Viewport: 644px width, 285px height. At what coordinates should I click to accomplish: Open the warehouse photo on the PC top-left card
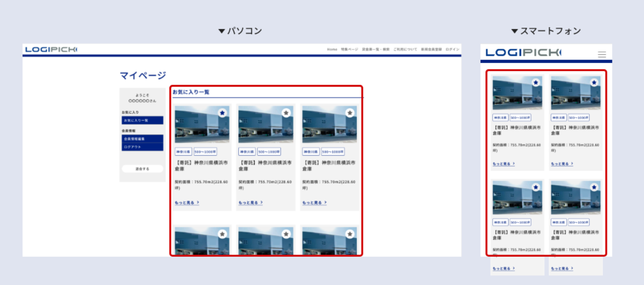(x=202, y=125)
